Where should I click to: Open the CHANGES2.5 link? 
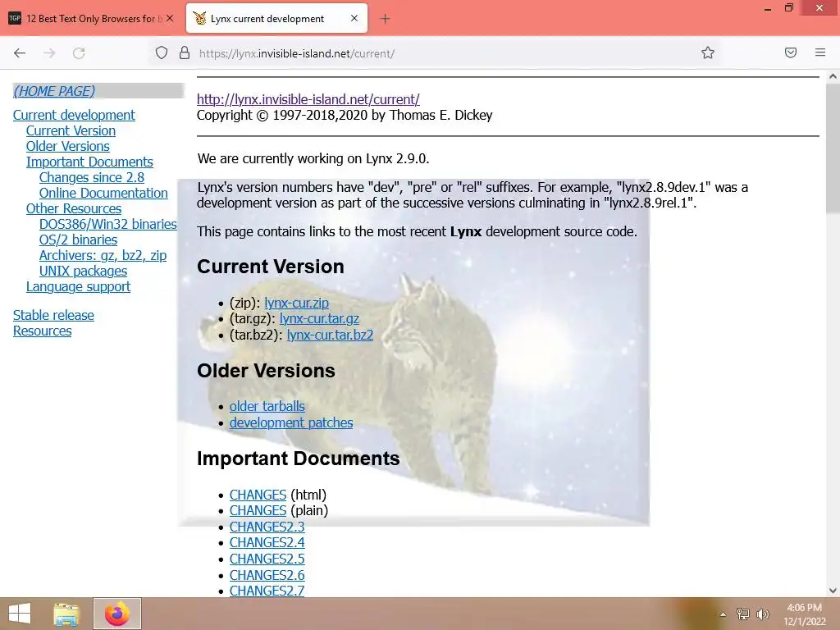tap(267, 559)
